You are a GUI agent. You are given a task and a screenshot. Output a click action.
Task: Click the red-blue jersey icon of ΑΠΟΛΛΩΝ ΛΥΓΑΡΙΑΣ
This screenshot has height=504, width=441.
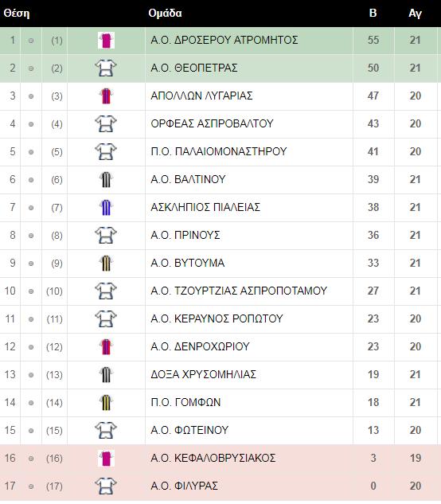(106, 96)
